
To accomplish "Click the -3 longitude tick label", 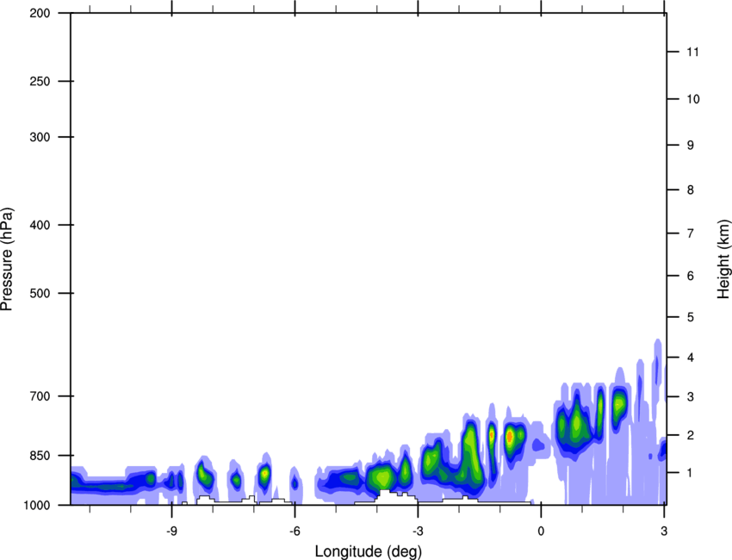I will tap(418, 531).
